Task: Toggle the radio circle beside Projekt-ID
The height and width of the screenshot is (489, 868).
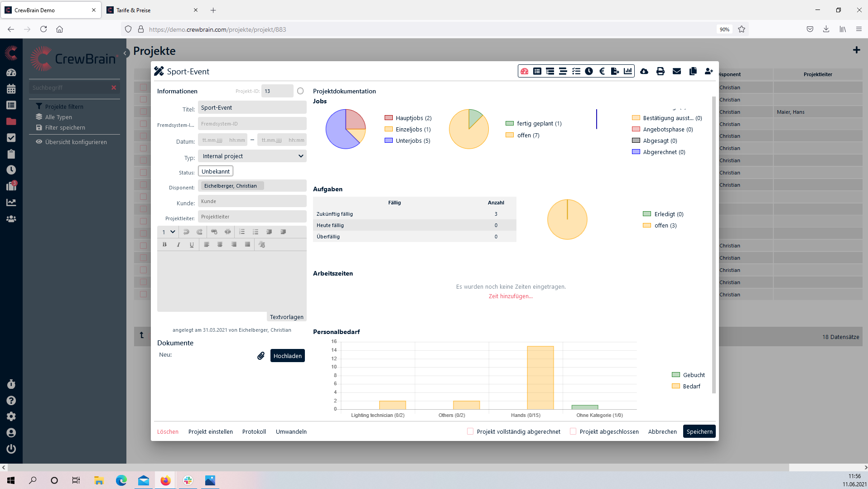Action: [x=300, y=91]
